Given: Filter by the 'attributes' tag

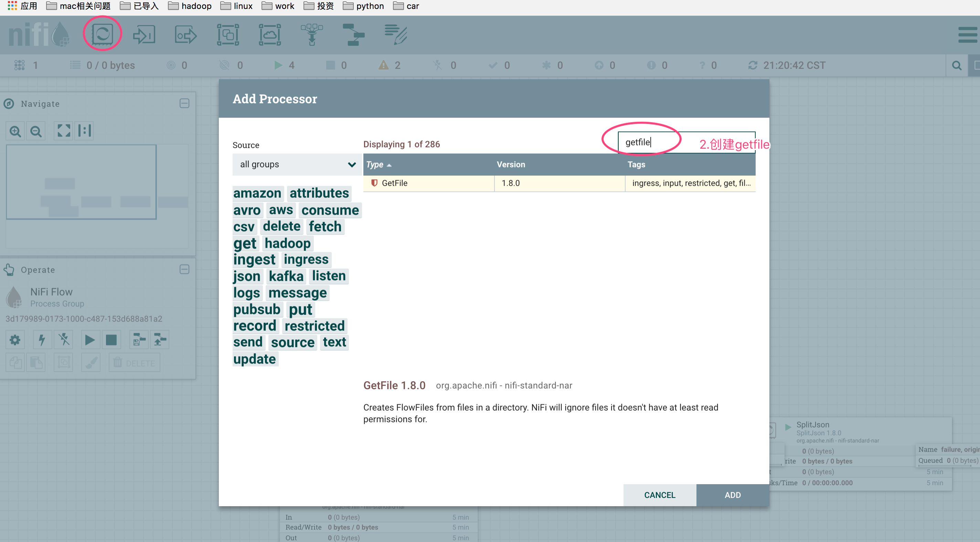Looking at the screenshot, I should 319,193.
